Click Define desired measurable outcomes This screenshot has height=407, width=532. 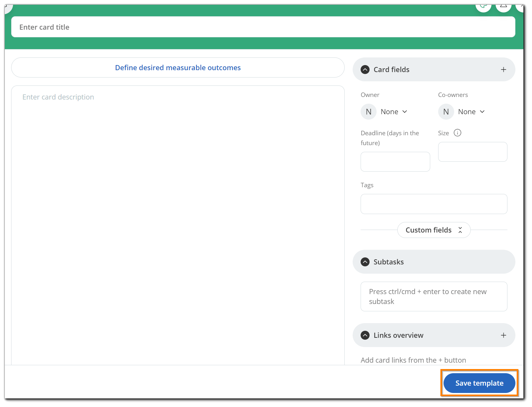coord(178,67)
